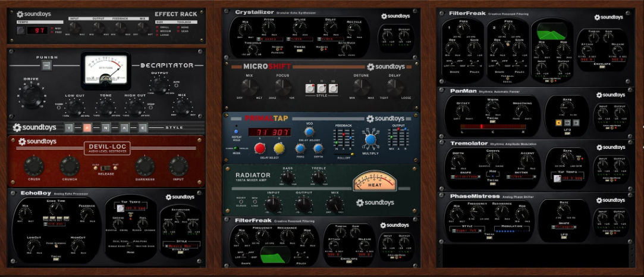Expand the EchoBoy Tweak panel

click(x=56, y=258)
